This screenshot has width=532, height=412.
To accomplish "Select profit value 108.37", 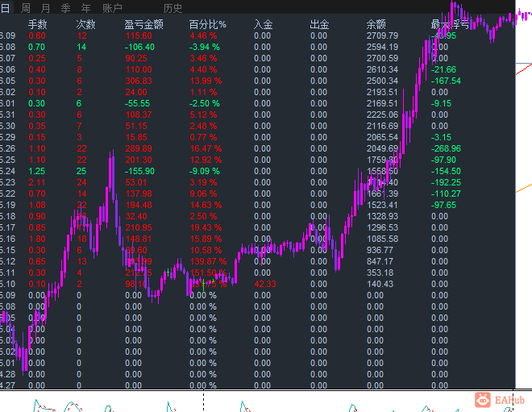I will [139, 114].
